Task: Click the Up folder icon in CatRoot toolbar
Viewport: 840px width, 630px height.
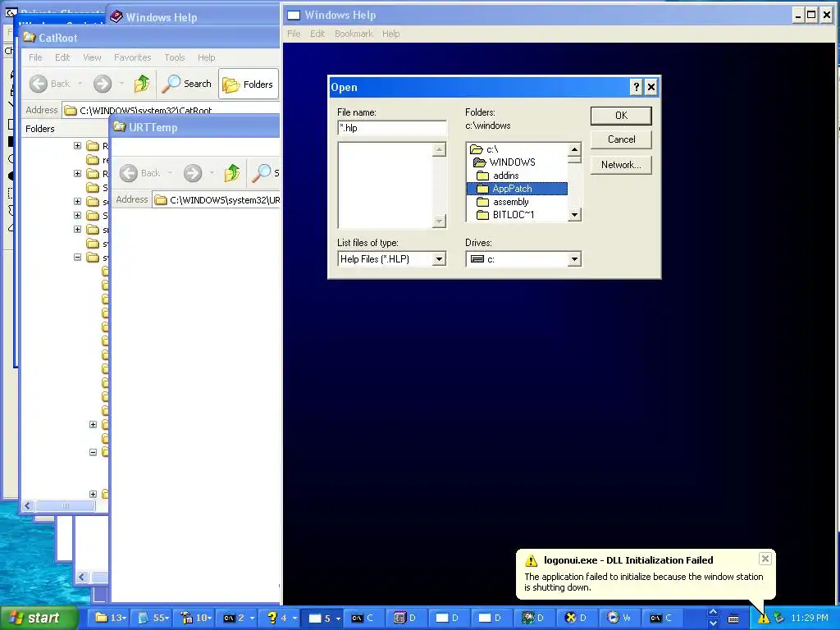Action: (142, 84)
